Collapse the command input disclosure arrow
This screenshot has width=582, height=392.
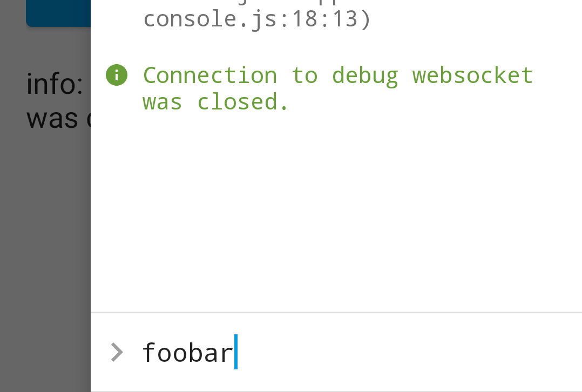click(117, 352)
